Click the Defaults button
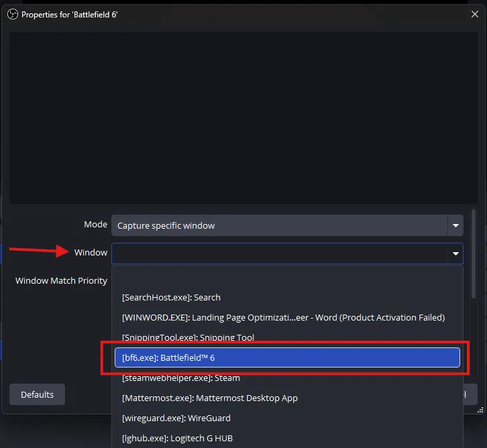 click(x=38, y=394)
